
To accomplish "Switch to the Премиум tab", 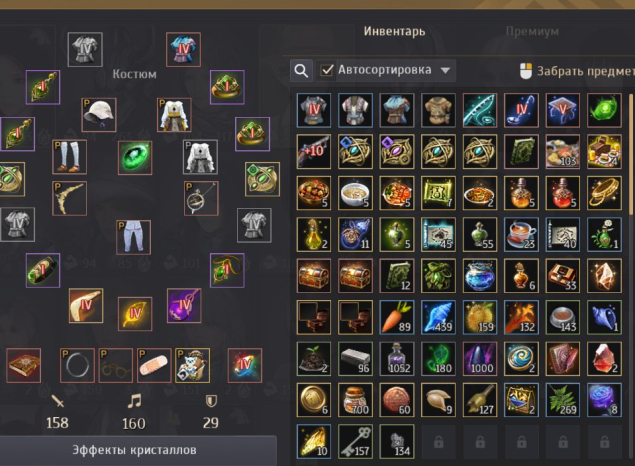I will tap(532, 31).
